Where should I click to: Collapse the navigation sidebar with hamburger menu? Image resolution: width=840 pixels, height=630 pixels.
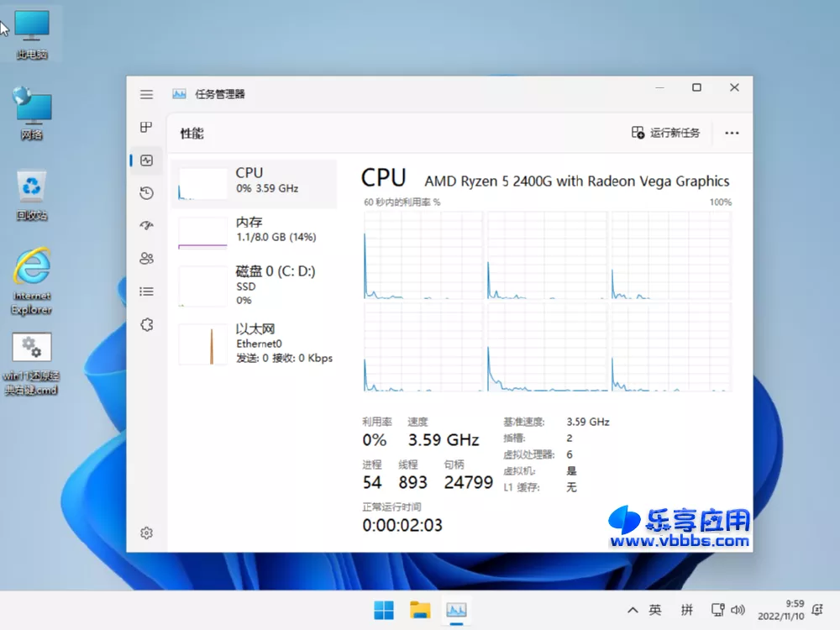[x=146, y=94]
